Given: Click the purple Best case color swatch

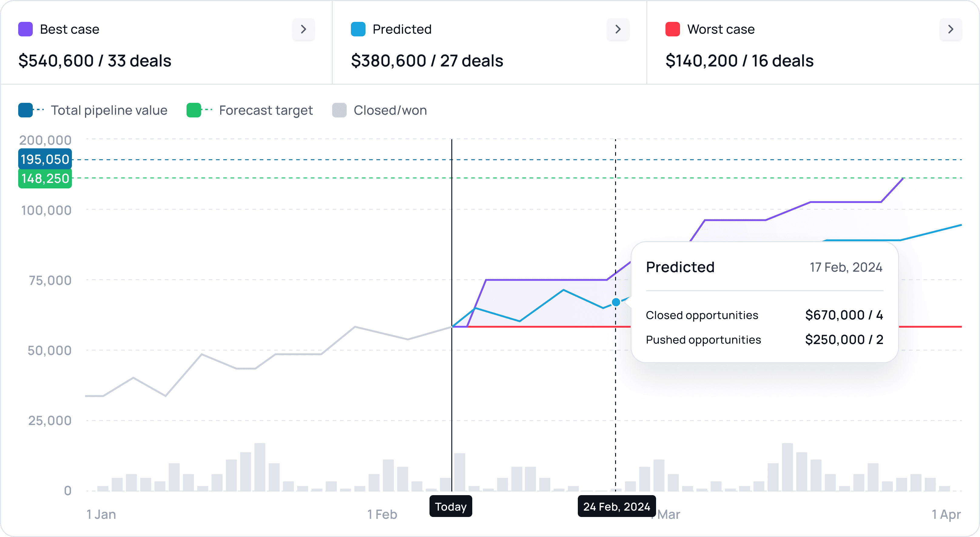Looking at the screenshot, I should [25, 29].
